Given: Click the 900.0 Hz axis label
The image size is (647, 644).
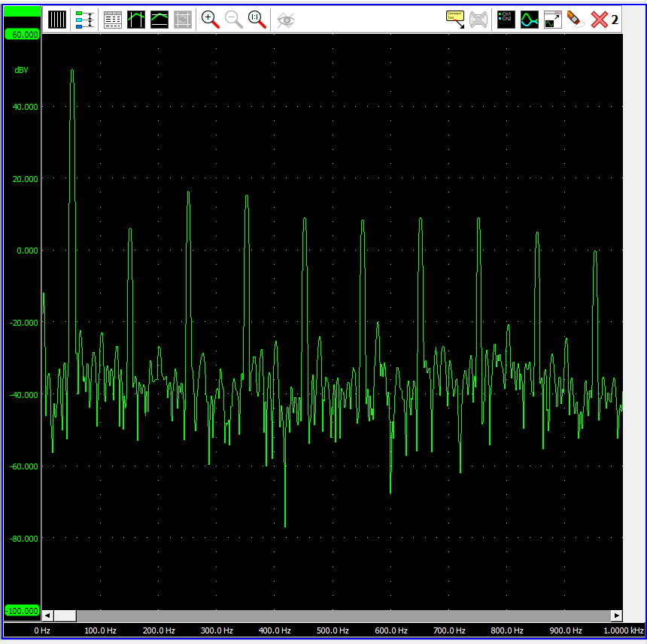Looking at the screenshot, I should 566,630.
